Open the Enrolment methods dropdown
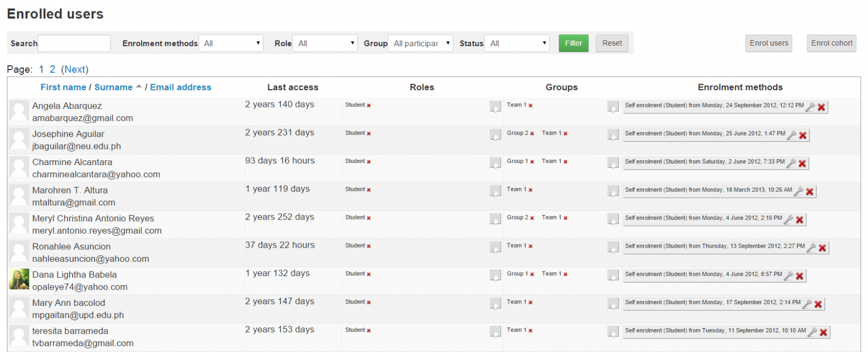The height and width of the screenshot is (352, 868). 231,43
